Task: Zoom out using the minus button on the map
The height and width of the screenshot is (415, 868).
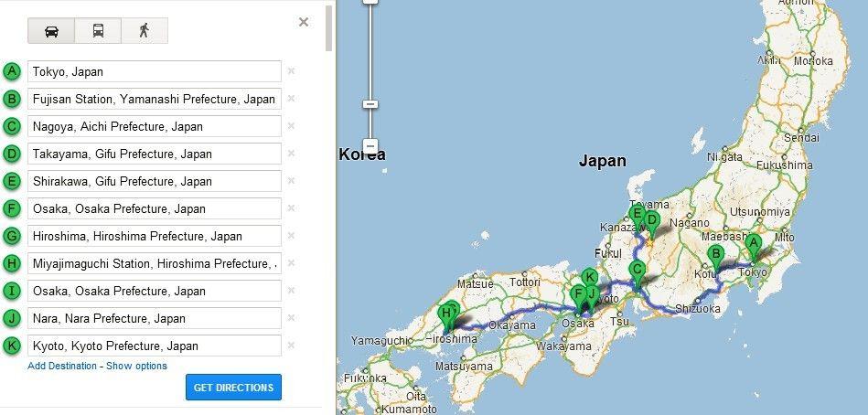Action: coord(370,145)
